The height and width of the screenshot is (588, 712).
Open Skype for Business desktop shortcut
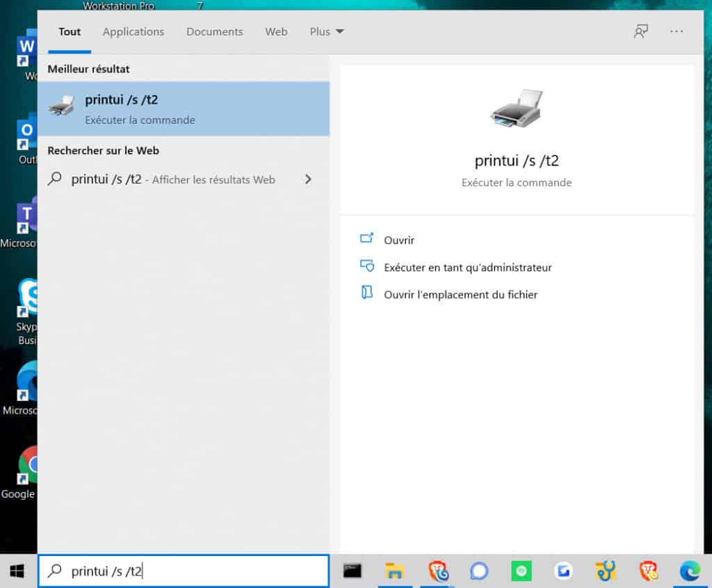pos(27,299)
